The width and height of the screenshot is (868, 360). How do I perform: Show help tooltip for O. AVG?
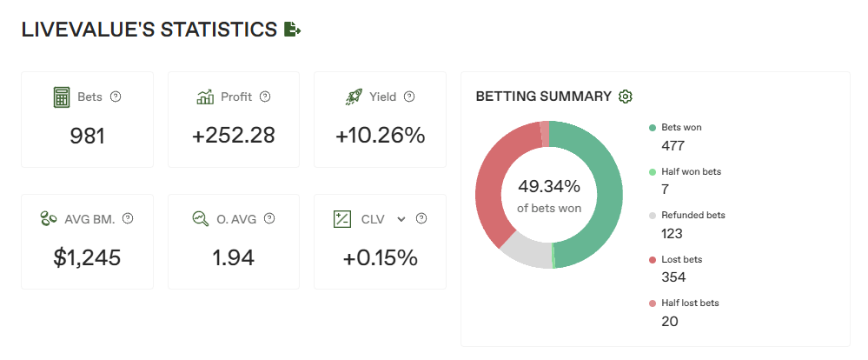point(268,219)
